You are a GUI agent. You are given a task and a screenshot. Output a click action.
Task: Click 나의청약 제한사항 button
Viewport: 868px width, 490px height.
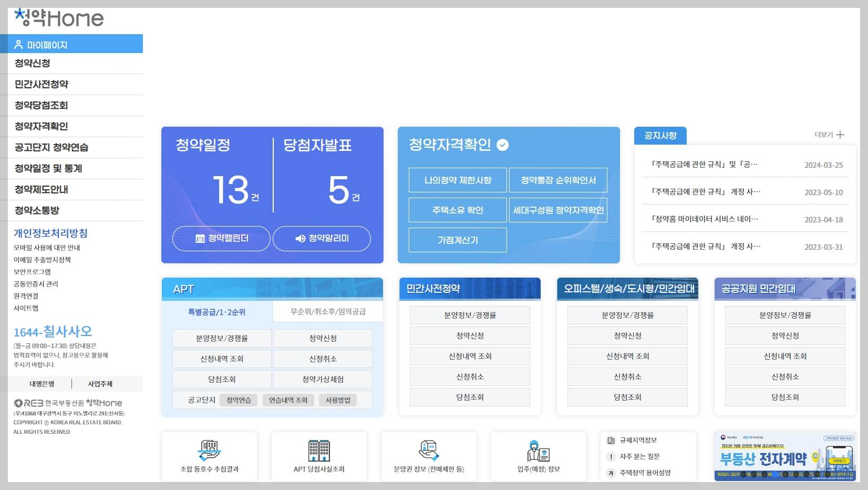tap(458, 180)
